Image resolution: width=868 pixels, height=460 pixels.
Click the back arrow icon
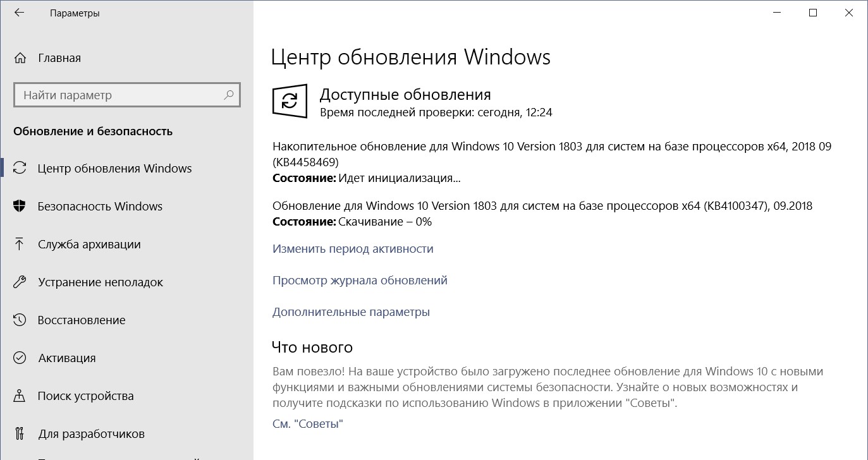[19, 13]
